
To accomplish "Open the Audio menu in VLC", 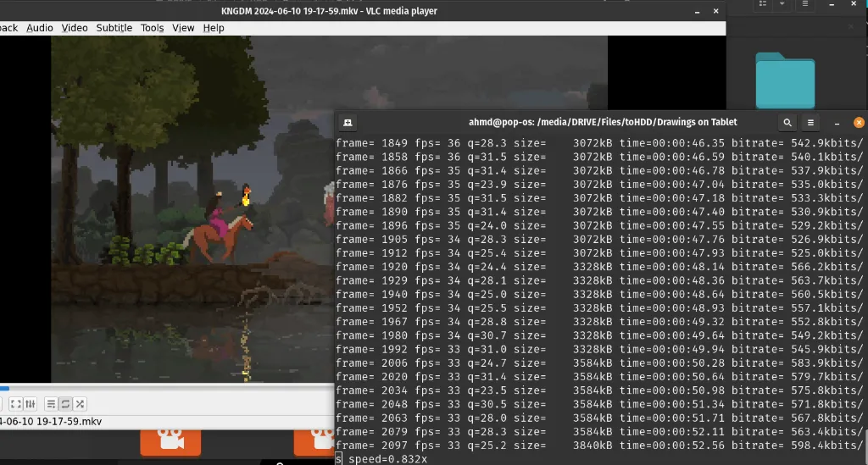I will [x=40, y=28].
